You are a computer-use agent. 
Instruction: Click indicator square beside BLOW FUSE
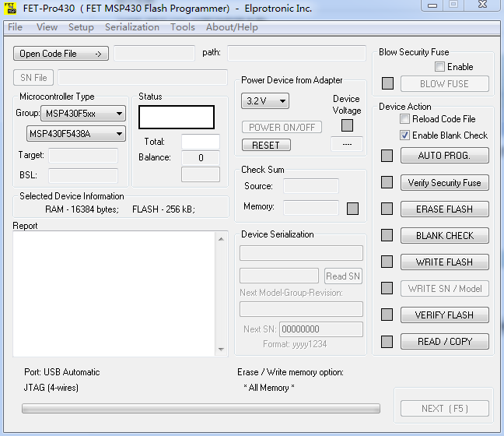tap(387, 83)
